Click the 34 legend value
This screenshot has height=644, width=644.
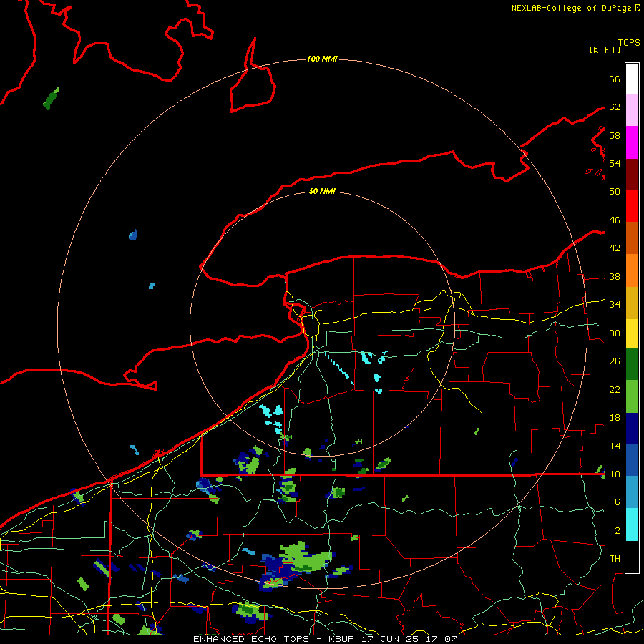click(615, 304)
